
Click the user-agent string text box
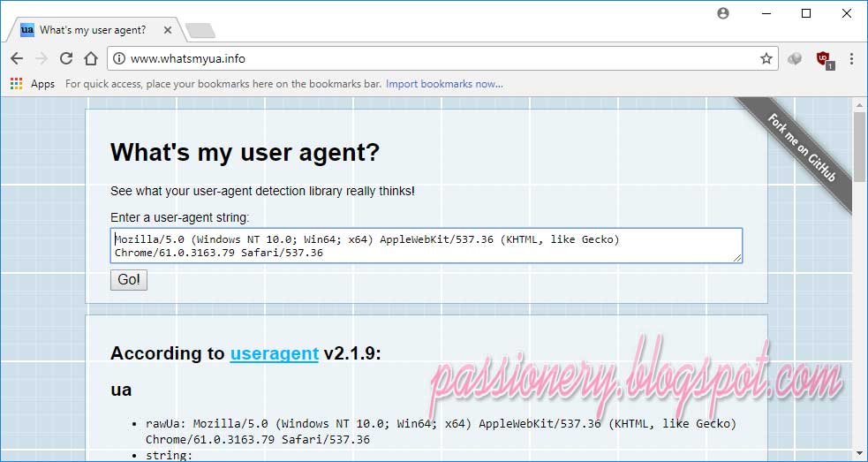[x=426, y=246]
